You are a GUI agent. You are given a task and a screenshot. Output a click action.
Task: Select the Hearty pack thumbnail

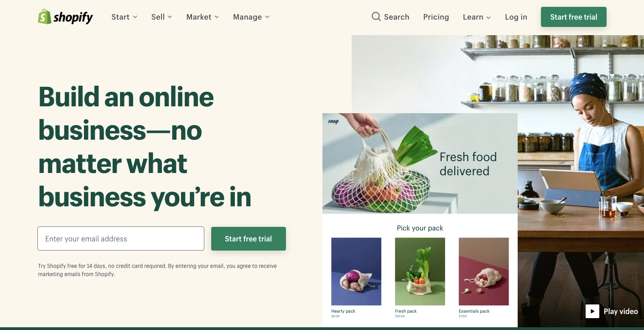pyautogui.click(x=356, y=272)
